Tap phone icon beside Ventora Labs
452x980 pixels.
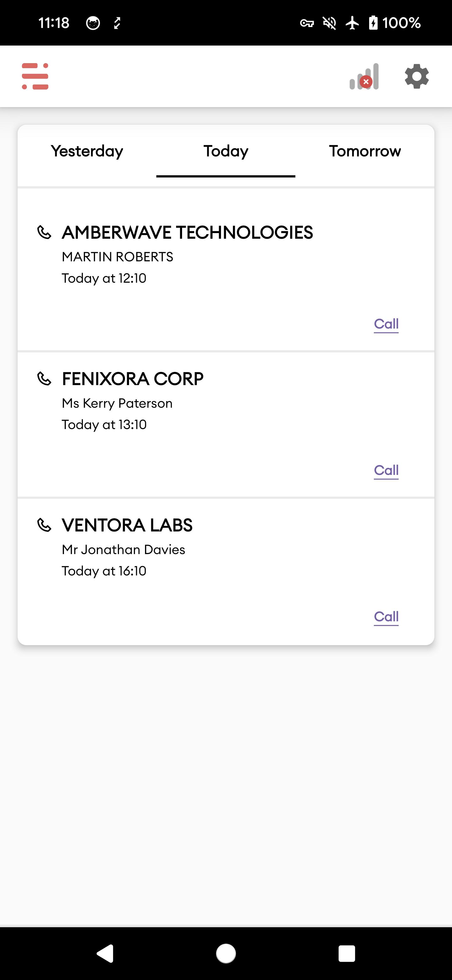click(x=44, y=525)
